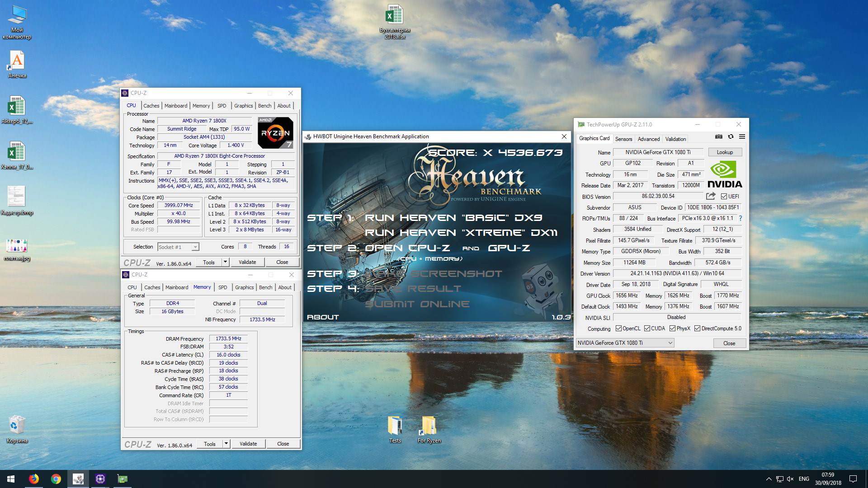Image resolution: width=868 pixels, height=488 pixels.
Task: Switch to Advanced tab in GPU-Z
Action: (649, 139)
